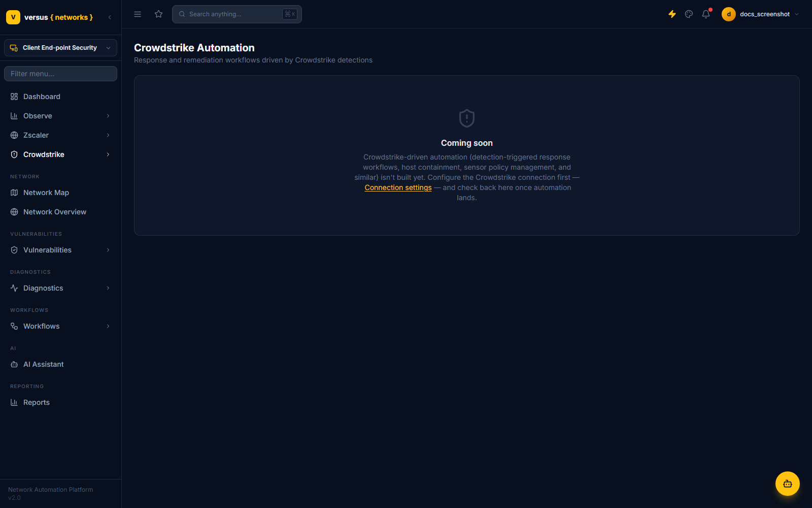812x508 pixels.
Task: Click the docs_screenshot user avatar
Action: [x=729, y=14]
